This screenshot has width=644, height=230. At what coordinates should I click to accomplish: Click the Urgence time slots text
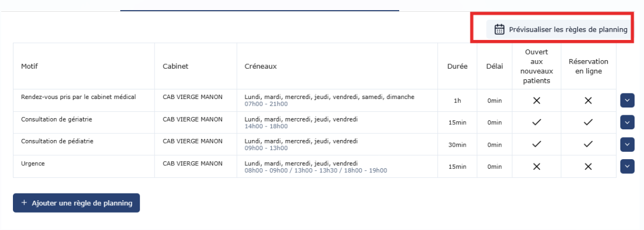tap(316, 170)
